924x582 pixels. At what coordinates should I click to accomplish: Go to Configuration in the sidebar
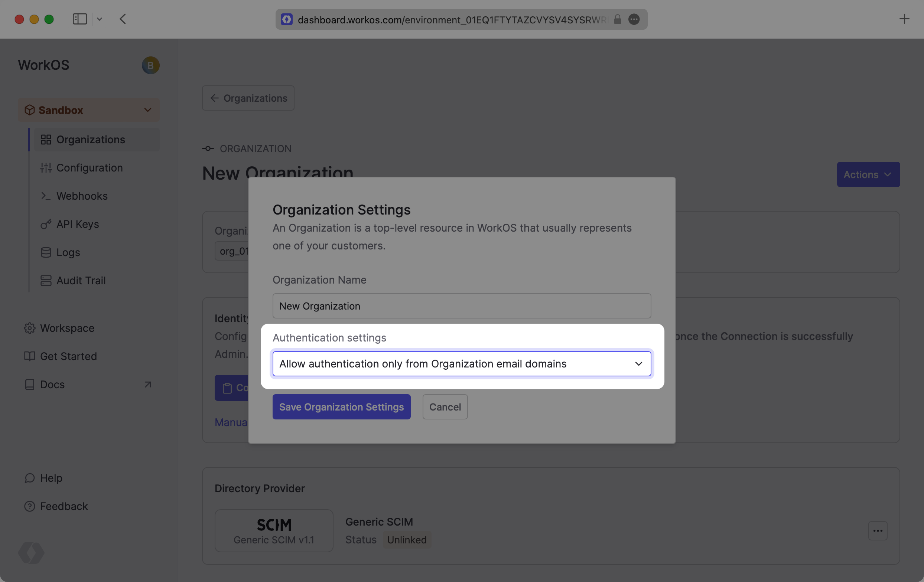click(x=90, y=168)
